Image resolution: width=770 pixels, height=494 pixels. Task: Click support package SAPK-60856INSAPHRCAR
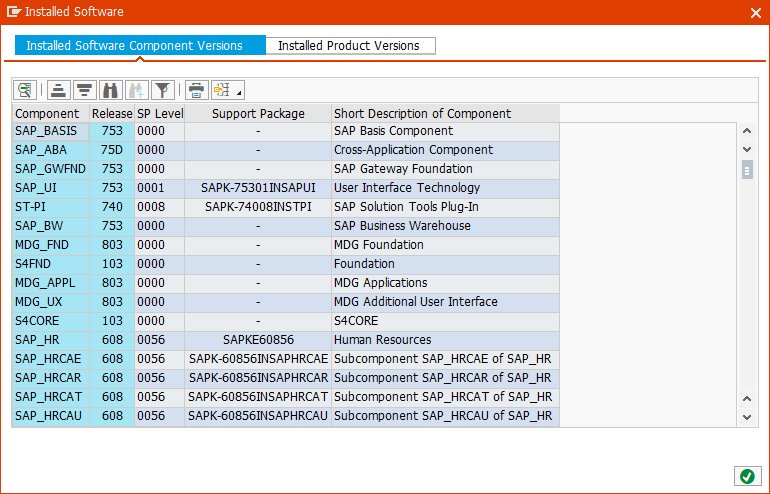(x=258, y=378)
